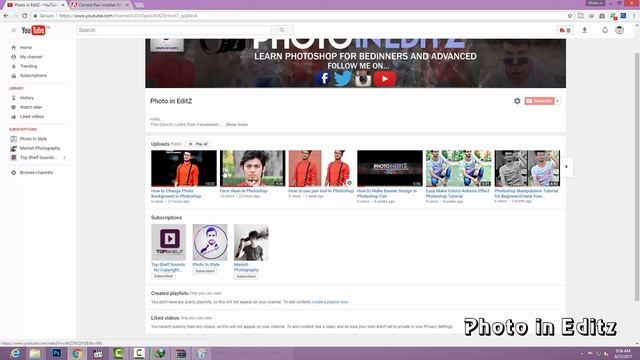Click the create a playlist now link
640x360 pixels.
(x=330, y=302)
